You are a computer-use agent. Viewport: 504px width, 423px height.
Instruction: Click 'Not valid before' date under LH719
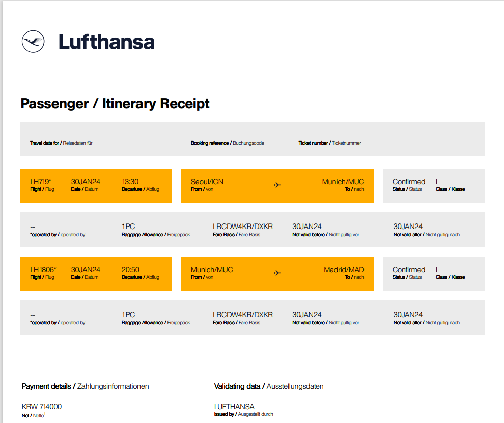[306, 227]
